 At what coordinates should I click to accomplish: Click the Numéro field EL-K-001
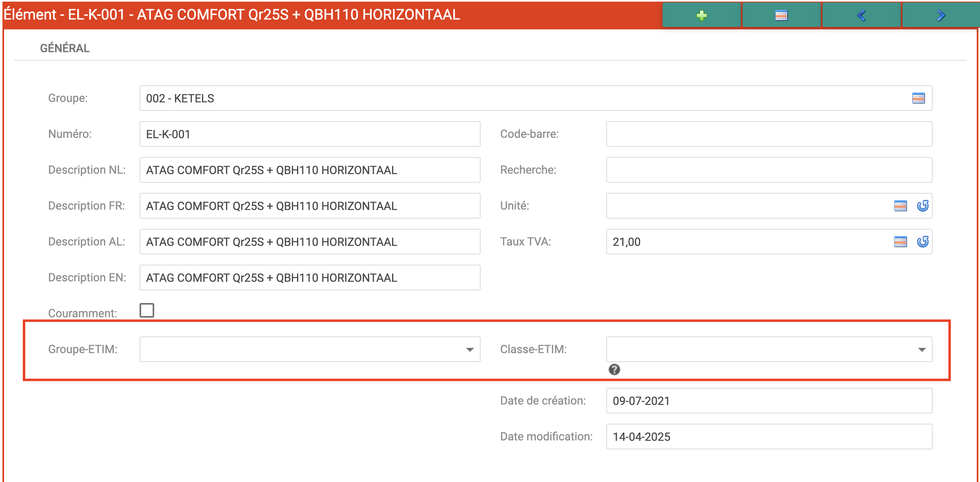point(310,134)
